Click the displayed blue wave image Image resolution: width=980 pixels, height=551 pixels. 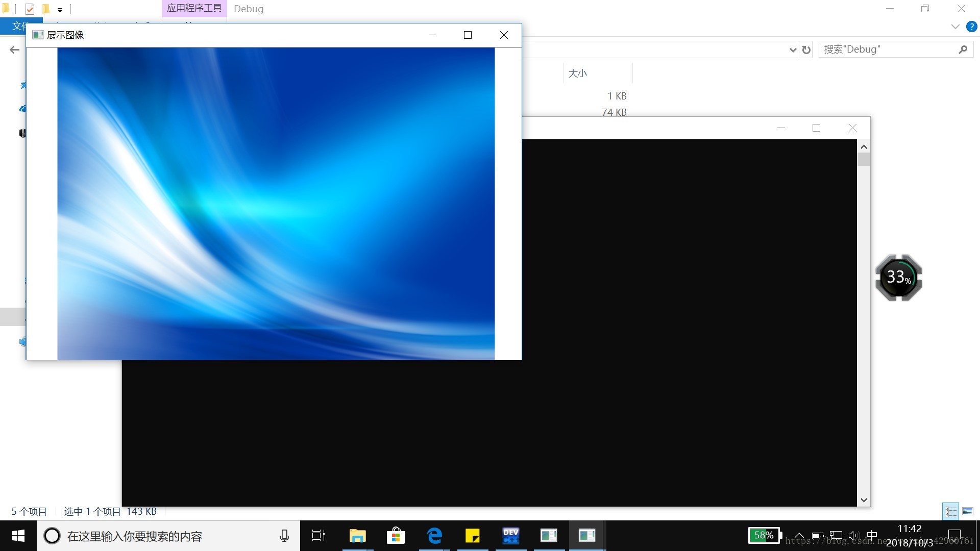click(276, 204)
